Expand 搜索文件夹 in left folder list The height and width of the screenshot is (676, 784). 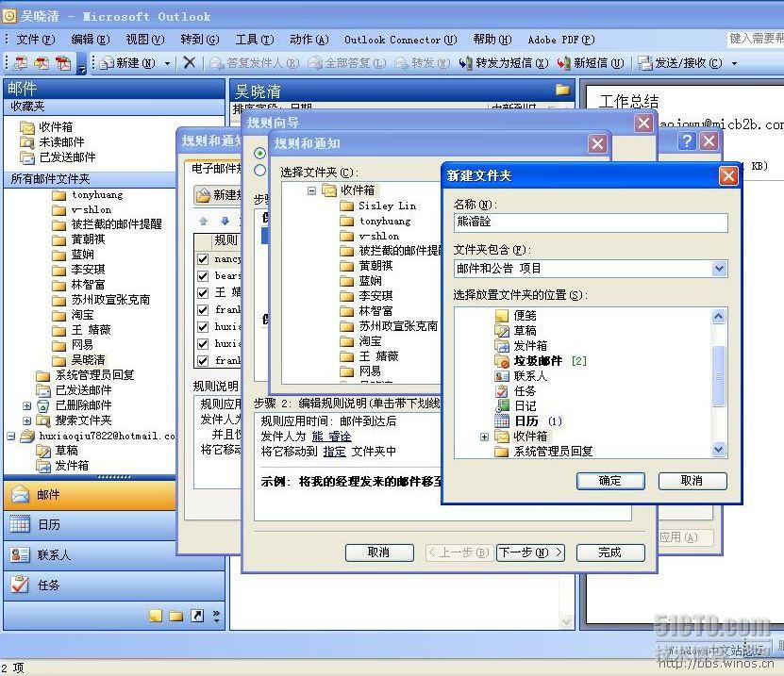27,420
